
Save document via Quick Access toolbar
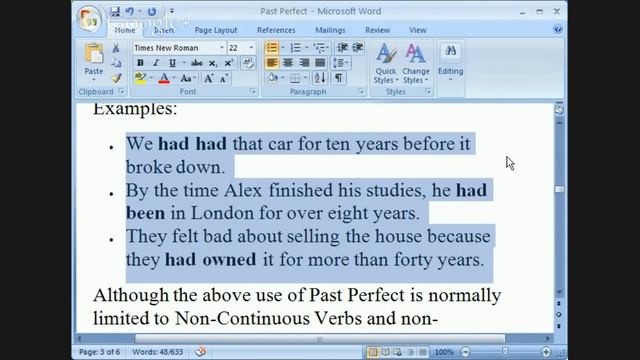tap(115, 11)
